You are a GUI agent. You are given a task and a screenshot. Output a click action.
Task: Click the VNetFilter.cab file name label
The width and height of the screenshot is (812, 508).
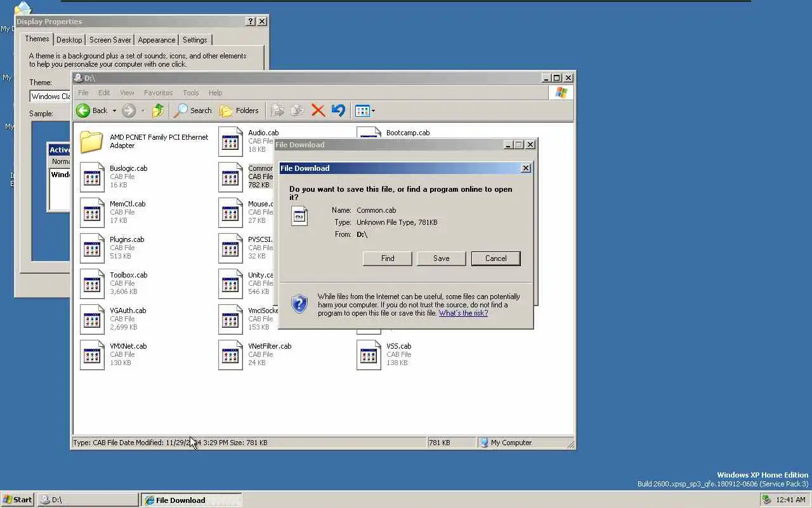tap(270, 346)
